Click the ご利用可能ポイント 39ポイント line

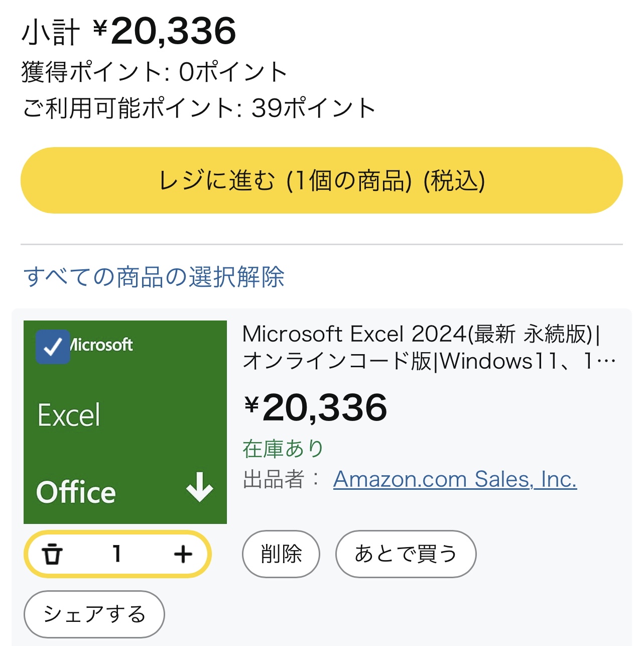tap(199, 108)
